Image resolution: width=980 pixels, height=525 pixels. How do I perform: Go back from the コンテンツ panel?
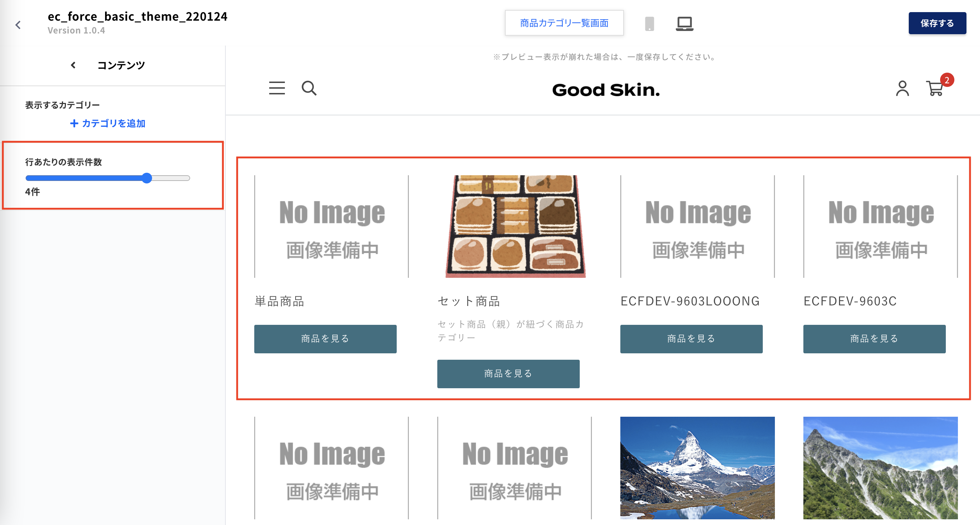pyautogui.click(x=73, y=65)
